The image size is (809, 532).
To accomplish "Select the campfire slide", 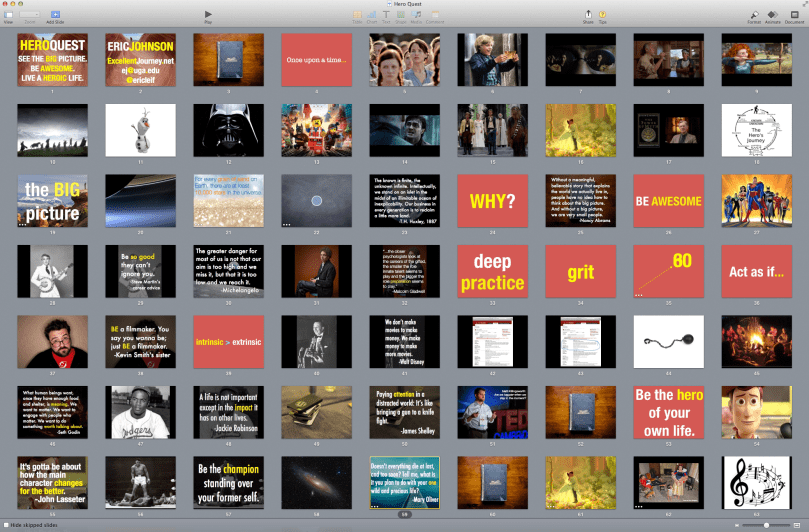I will [756, 342].
